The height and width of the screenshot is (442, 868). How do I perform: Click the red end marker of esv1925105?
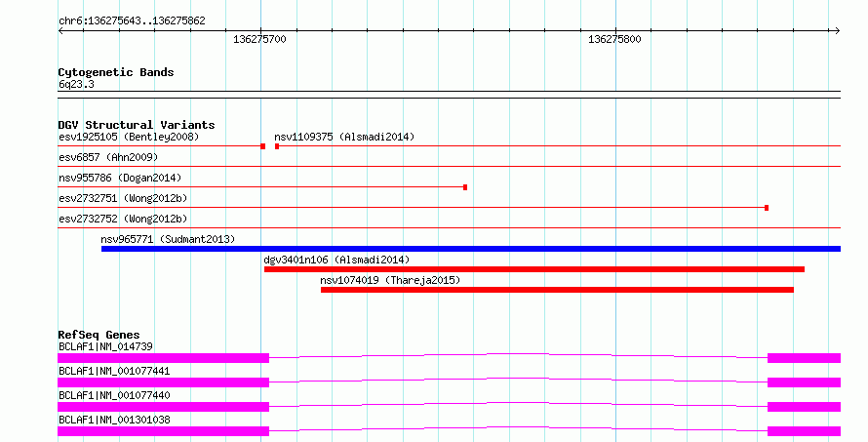tap(263, 146)
